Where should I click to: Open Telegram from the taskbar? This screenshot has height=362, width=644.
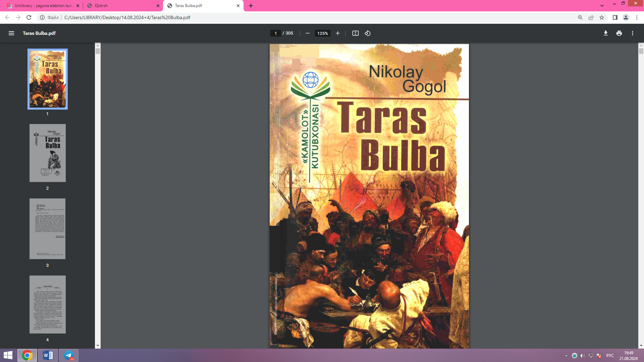pyautogui.click(x=69, y=355)
